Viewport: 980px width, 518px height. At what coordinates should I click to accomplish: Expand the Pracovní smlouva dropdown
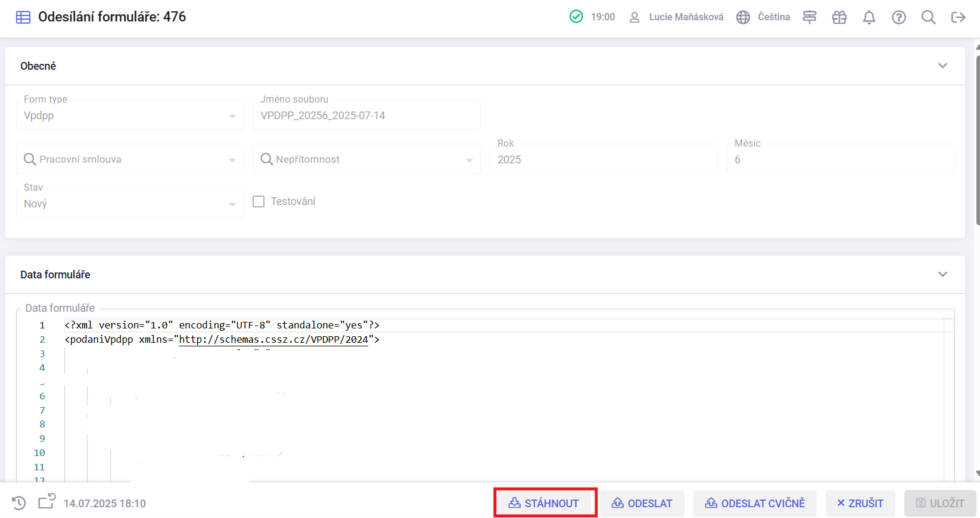(x=232, y=160)
